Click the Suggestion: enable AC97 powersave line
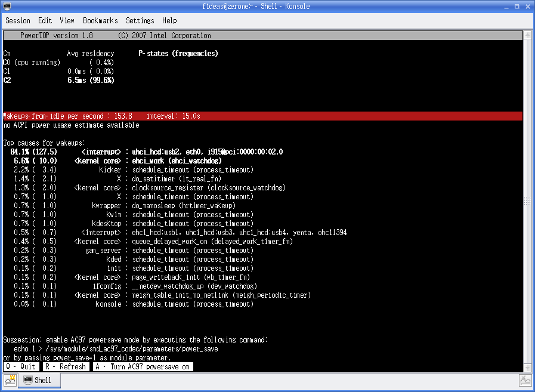This screenshot has width=535, height=392. 135,339
